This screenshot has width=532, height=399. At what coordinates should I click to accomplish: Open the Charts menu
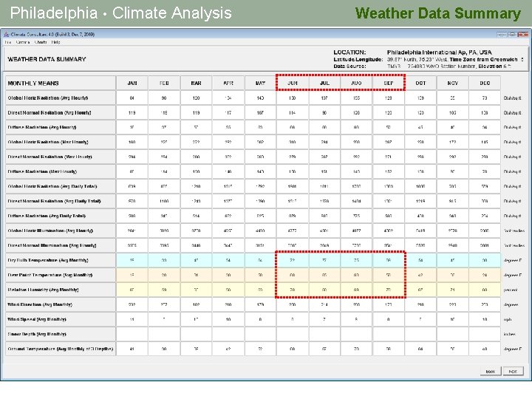point(41,42)
